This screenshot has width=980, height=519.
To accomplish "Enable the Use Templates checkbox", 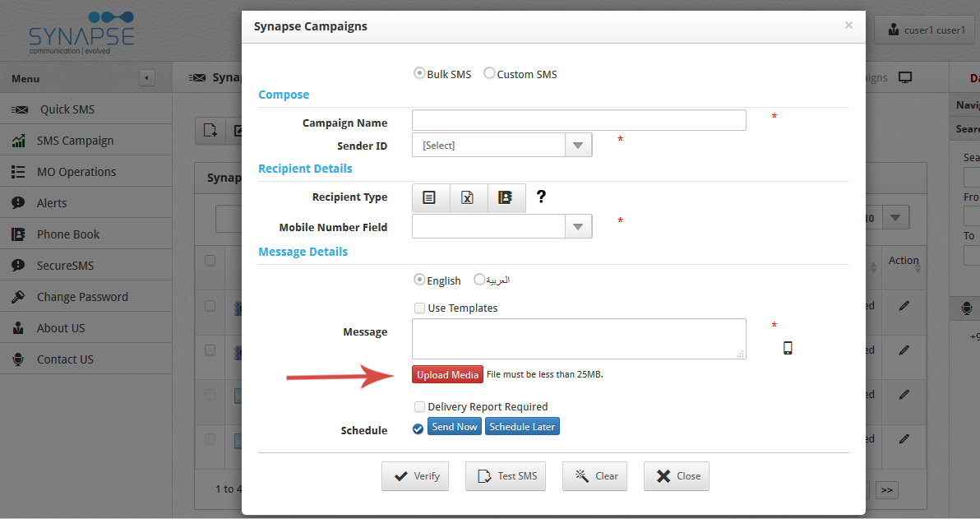I will point(420,308).
